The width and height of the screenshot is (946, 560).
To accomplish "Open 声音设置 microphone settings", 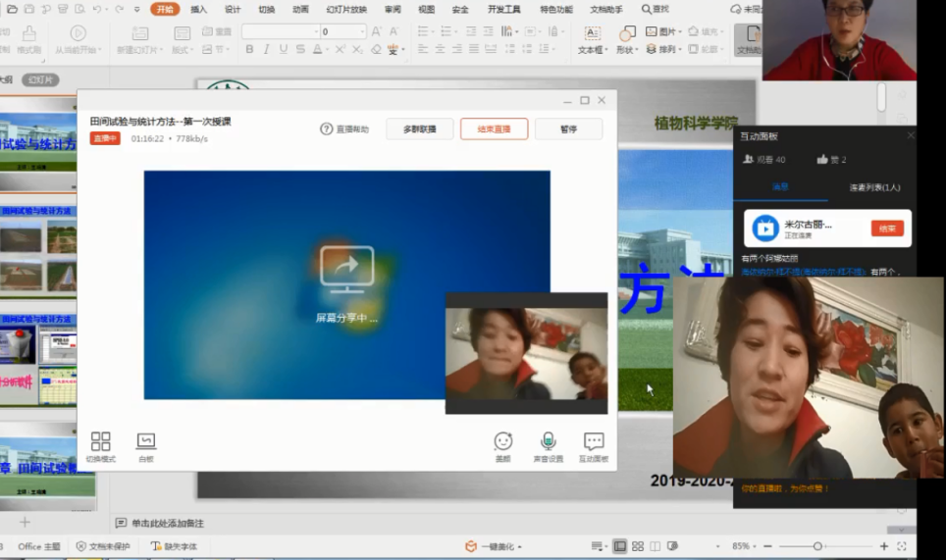I will (548, 442).
